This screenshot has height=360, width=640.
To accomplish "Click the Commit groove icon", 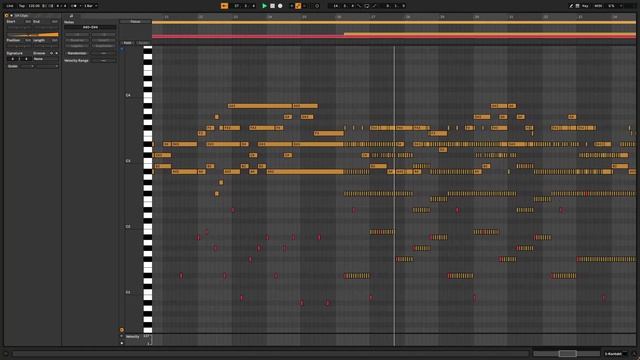I will tap(56, 53).
